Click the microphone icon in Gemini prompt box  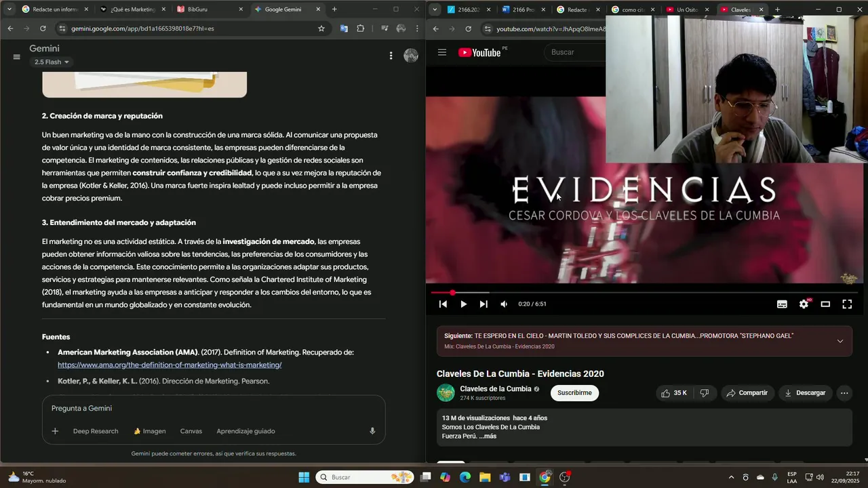click(x=372, y=431)
